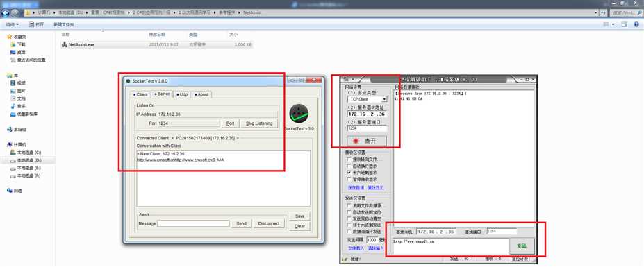Expand breadcrumb arrow after 参考程序
The image size is (644, 267).
coord(240,12)
